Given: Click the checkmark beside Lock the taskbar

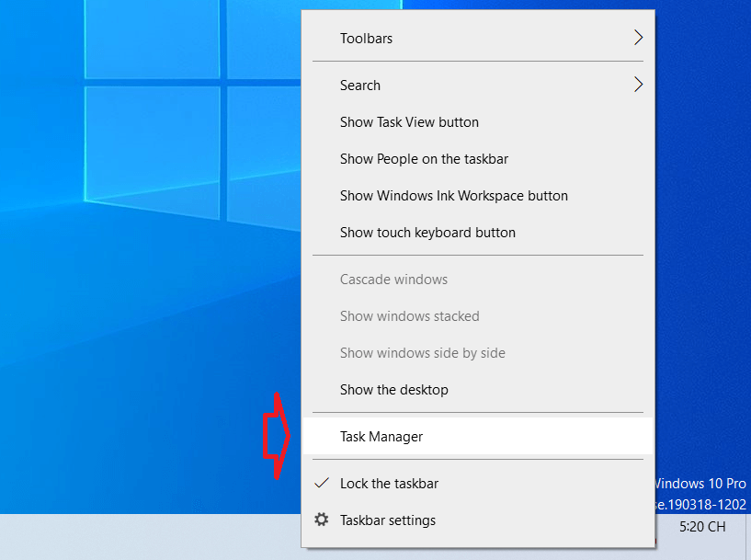Looking at the screenshot, I should (x=321, y=482).
